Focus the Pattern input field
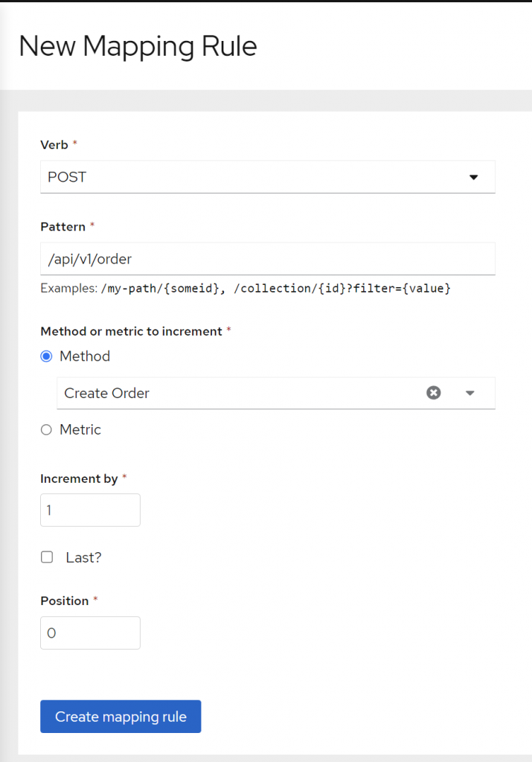532x762 pixels. tap(267, 259)
